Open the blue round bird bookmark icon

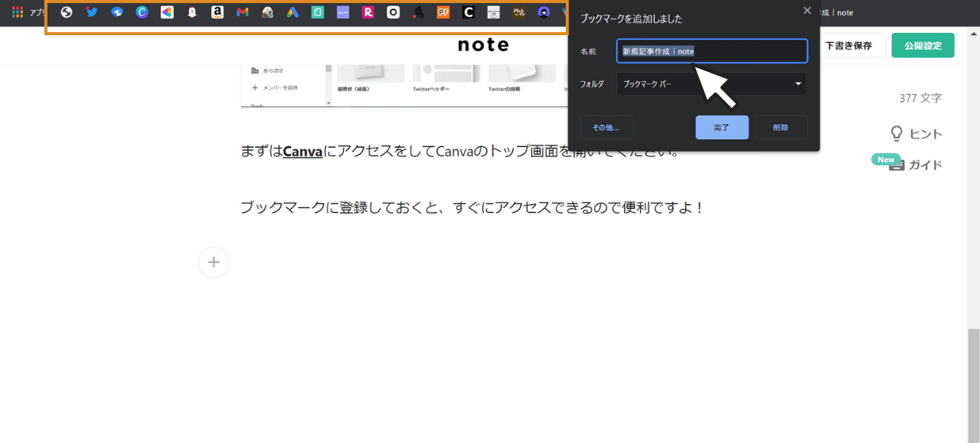tap(117, 12)
